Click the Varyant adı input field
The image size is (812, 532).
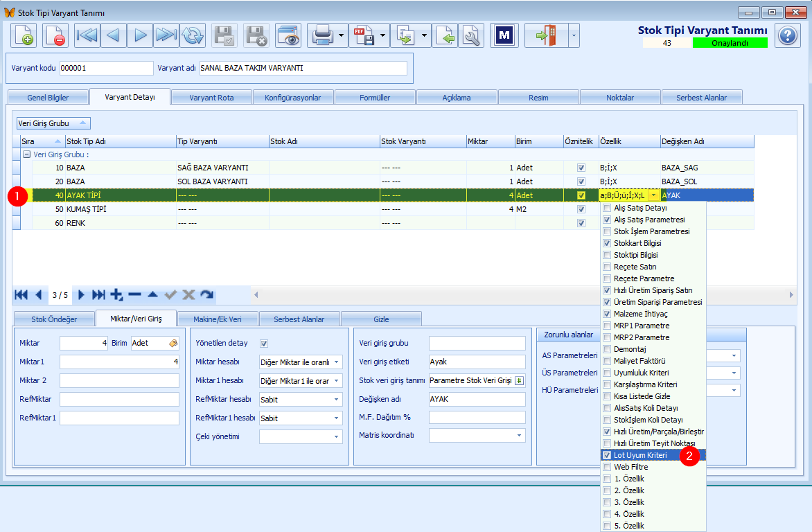(303, 68)
